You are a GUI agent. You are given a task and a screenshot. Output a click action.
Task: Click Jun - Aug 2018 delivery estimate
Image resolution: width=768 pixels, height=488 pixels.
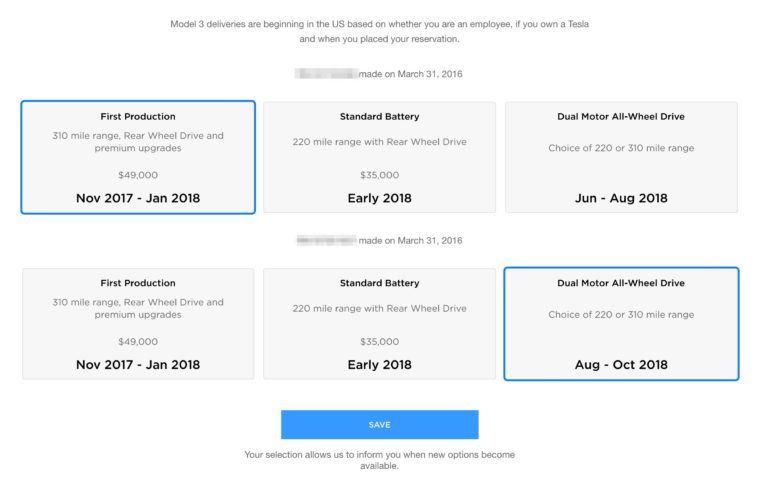(x=621, y=198)
